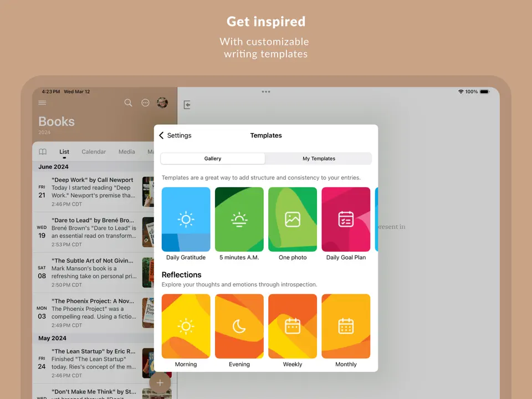The width and height of the screenshot is (532, 399).
Task: Open the Evening reflection template
Action: pyautogui.click(x=239, y=326)
